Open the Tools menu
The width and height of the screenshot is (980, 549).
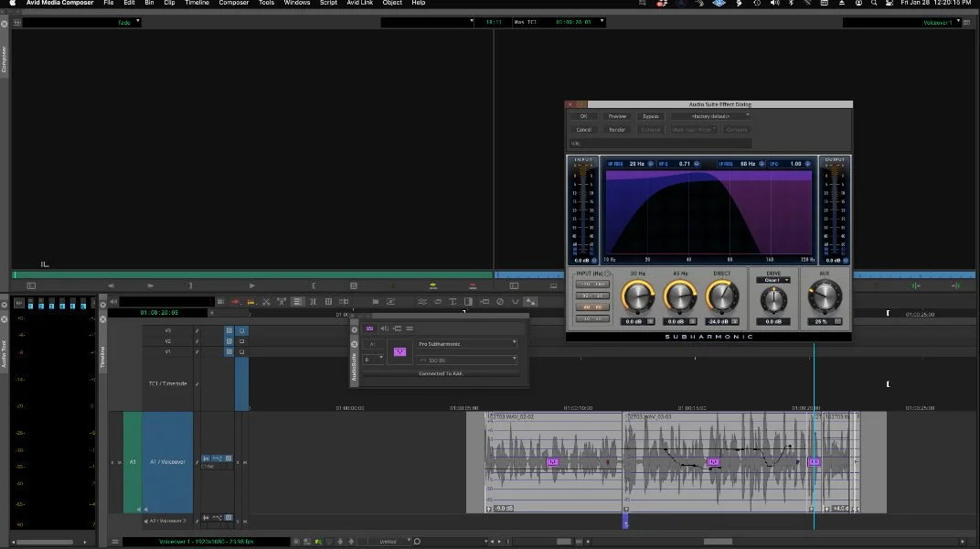coord(266,3)
